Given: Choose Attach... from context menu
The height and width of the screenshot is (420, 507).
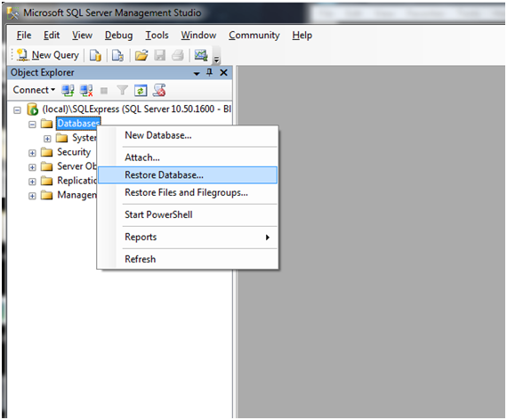Looking at the screenshot, I should coord(188,157).
